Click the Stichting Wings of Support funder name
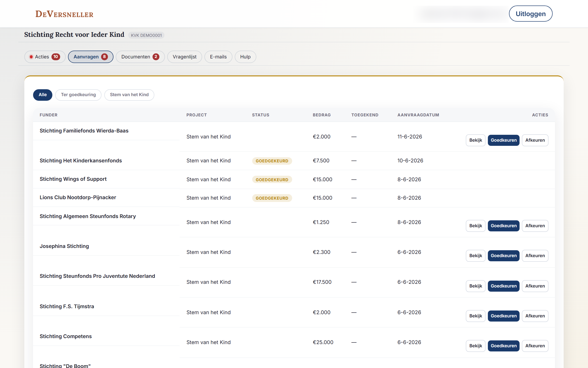Screen dimensions: 588x368 [x=73, y=179]
